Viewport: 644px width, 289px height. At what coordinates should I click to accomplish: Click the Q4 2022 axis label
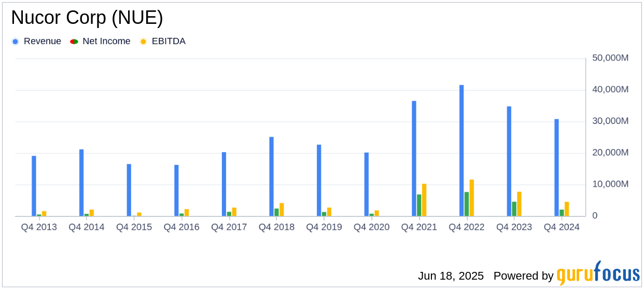tap(467, 227)
